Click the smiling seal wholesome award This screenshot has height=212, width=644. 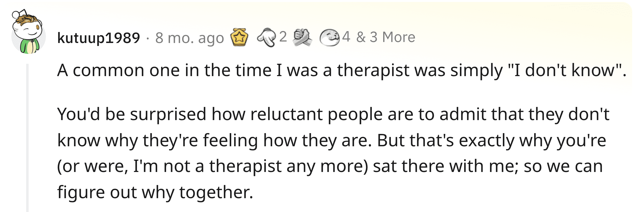tap(329, 38)
